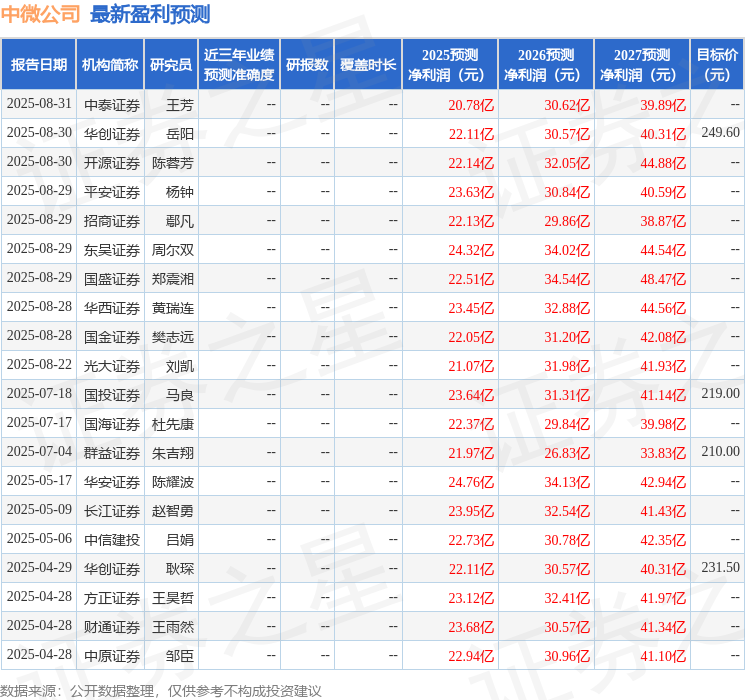Select the 光大证券 institution cell
The height and width of the screenshot is (700, 745).
pyautogui.click(x=112, y=366)
